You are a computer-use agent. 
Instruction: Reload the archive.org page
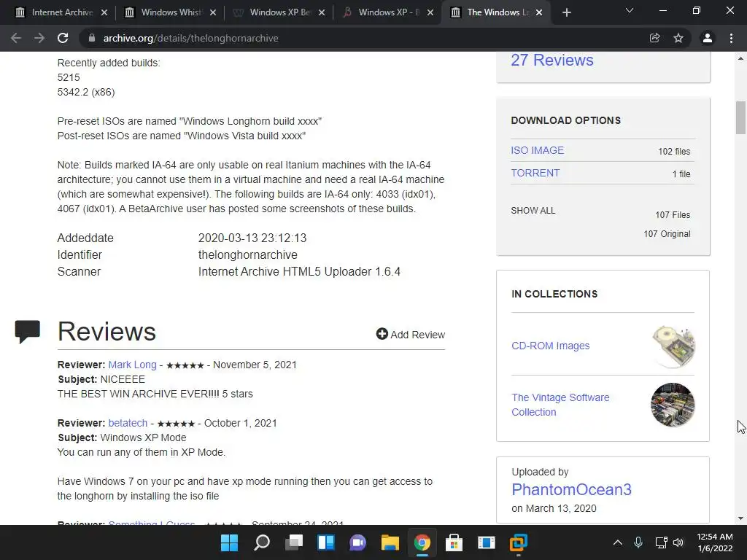point(63,38)
